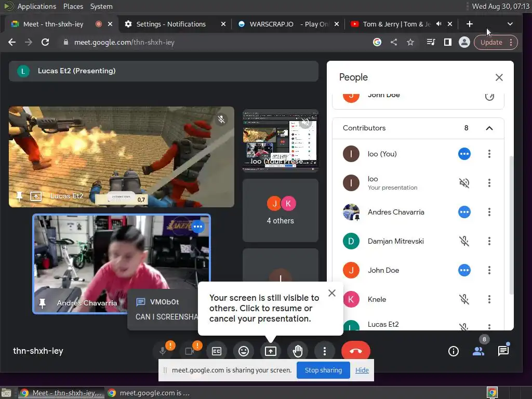Open the 4 others participants tile
The height and width of the screenshot is (399, 532).
point(280,210)
